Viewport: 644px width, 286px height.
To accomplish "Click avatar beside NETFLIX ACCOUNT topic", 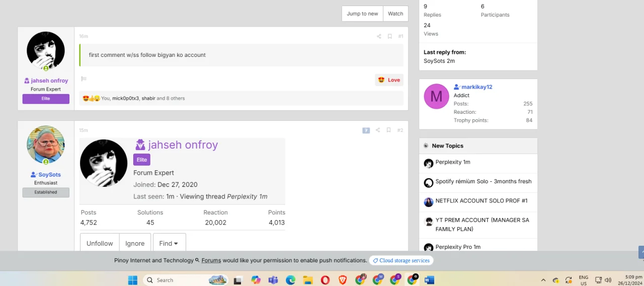I will (x=429, y=202).
